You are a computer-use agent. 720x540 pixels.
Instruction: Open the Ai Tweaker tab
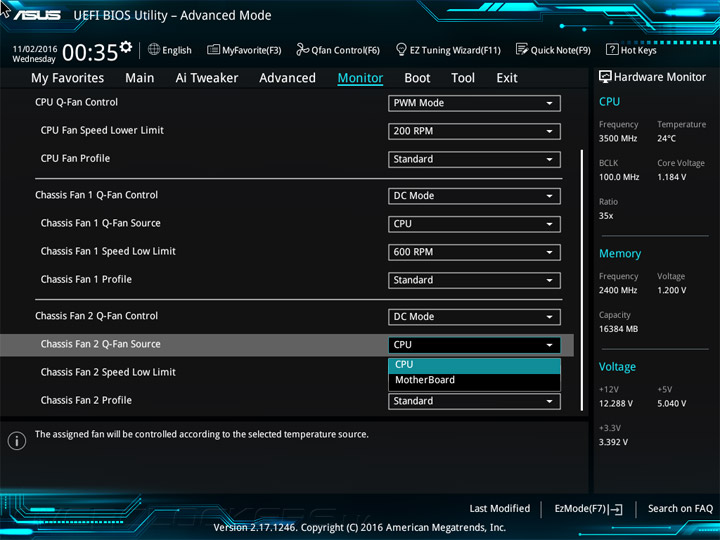tap(207, 78)
